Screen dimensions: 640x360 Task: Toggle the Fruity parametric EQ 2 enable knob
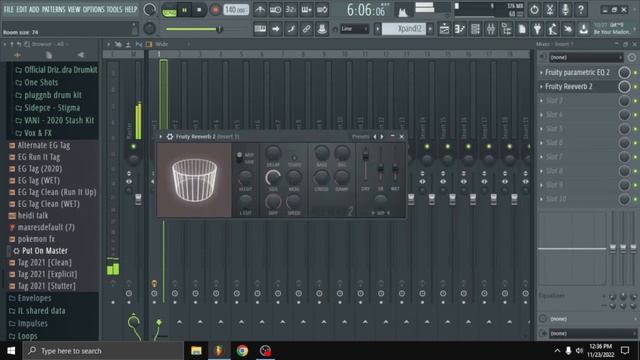click(x=624, y=73)
